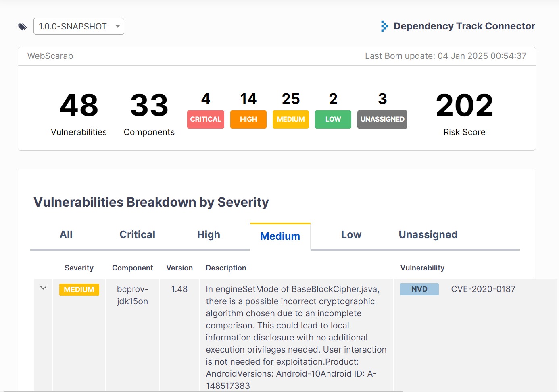Open the High severity tab
The width and height of the screenshot is (559, 392).
pyautogui.click(x=209, y=235)
